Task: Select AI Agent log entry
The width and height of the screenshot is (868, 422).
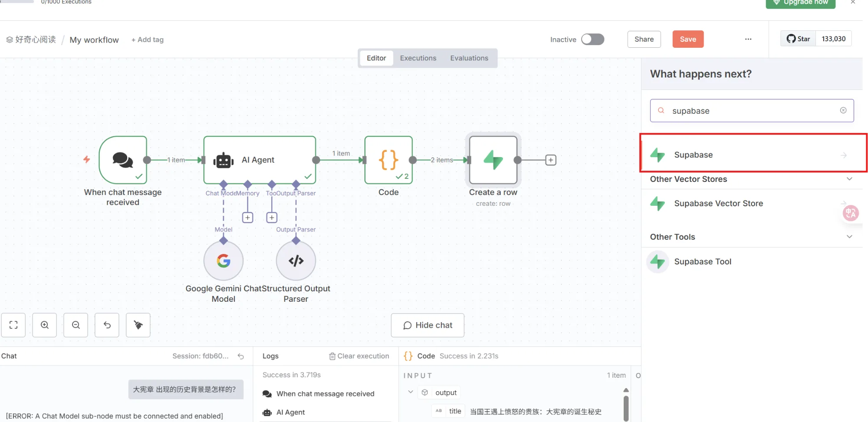Action: [x=325, y=412]
